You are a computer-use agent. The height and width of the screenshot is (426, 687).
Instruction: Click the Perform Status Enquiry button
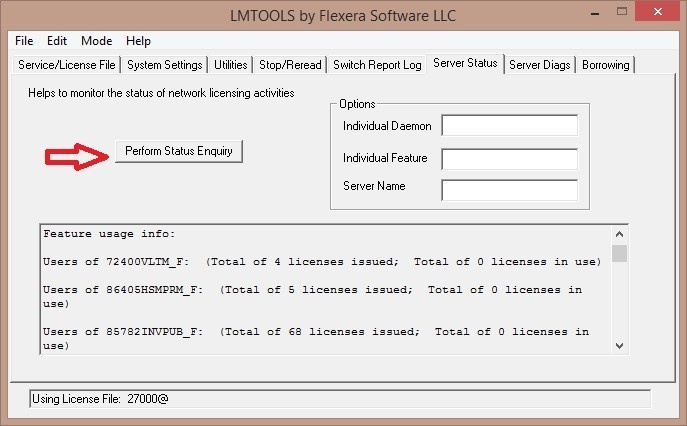coord(179,151)
